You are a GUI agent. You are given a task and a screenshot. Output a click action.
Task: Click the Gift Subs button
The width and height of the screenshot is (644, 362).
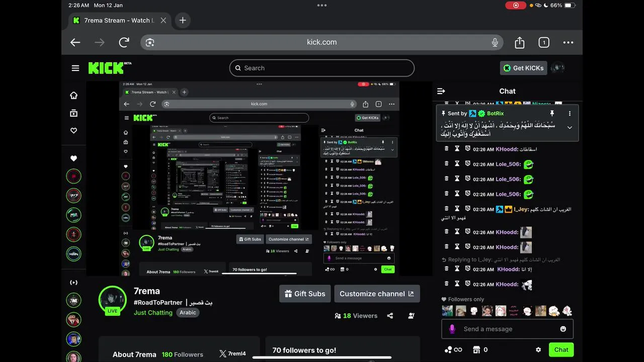pyautogui.click(x=305, y=294)
